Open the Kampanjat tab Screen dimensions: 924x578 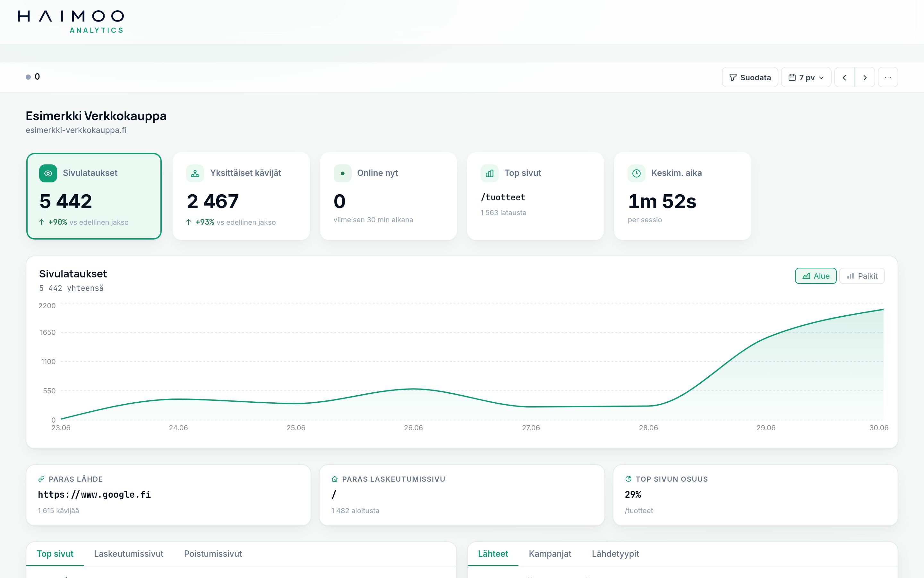[550, 554]
